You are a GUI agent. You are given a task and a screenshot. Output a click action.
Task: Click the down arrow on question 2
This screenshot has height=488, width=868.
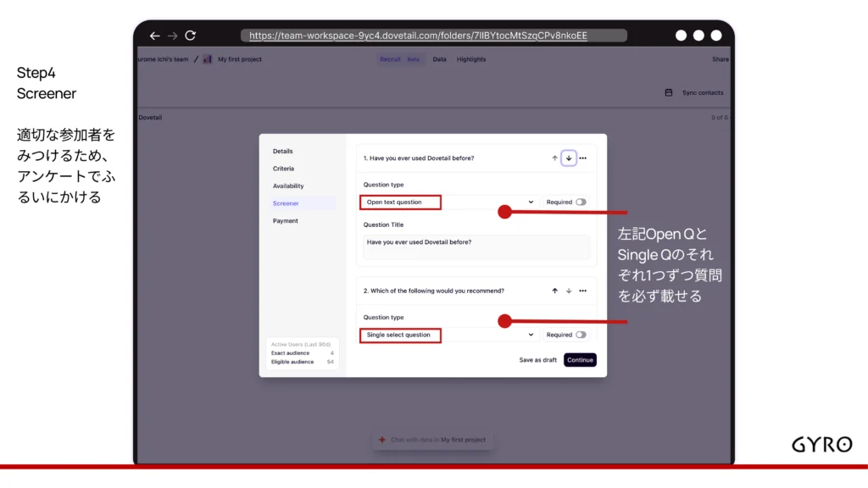(569, 291)
